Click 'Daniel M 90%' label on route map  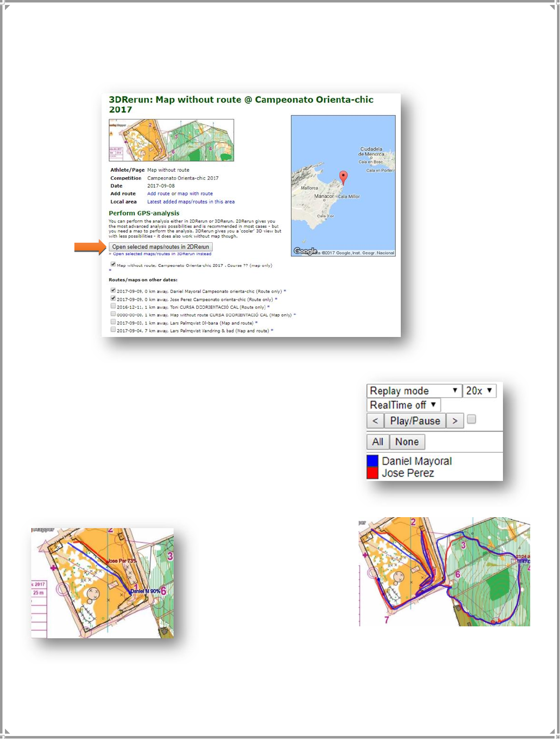(145, 591)
